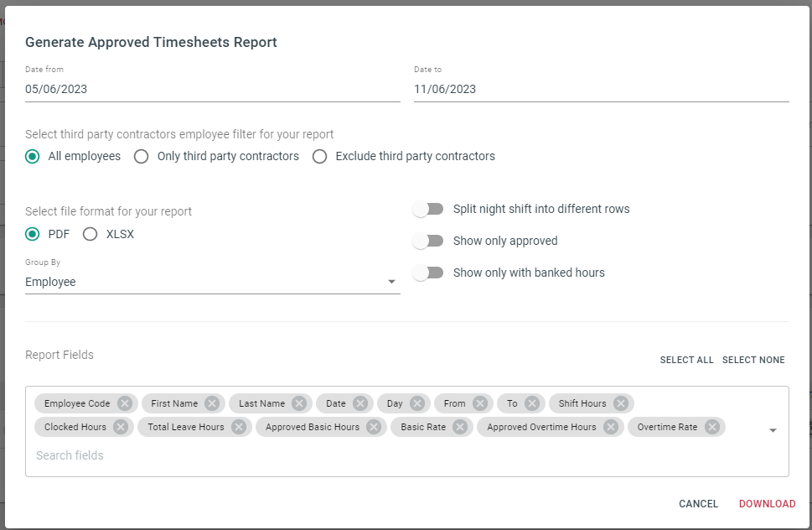Turn on Show only with banked hours
The height and width of the screenshot is (530, 812).
tap(428, 273)
